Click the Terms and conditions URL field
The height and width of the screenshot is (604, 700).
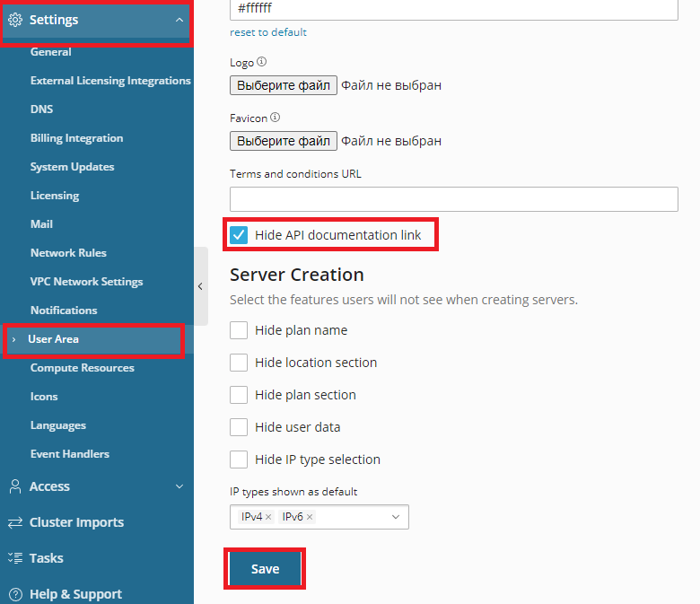point(454,199)
